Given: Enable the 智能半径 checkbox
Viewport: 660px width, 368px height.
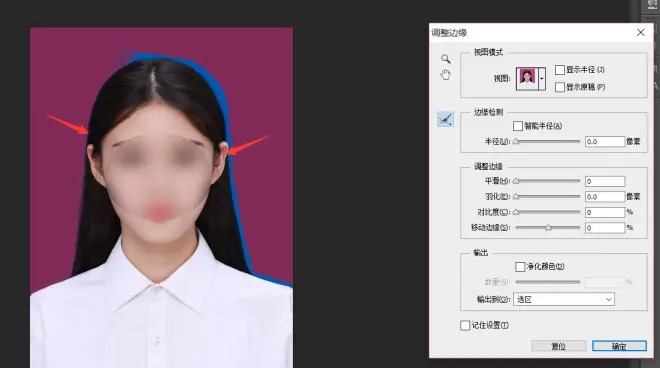Looking at the screenshot, I should click(x=518, y=126).
